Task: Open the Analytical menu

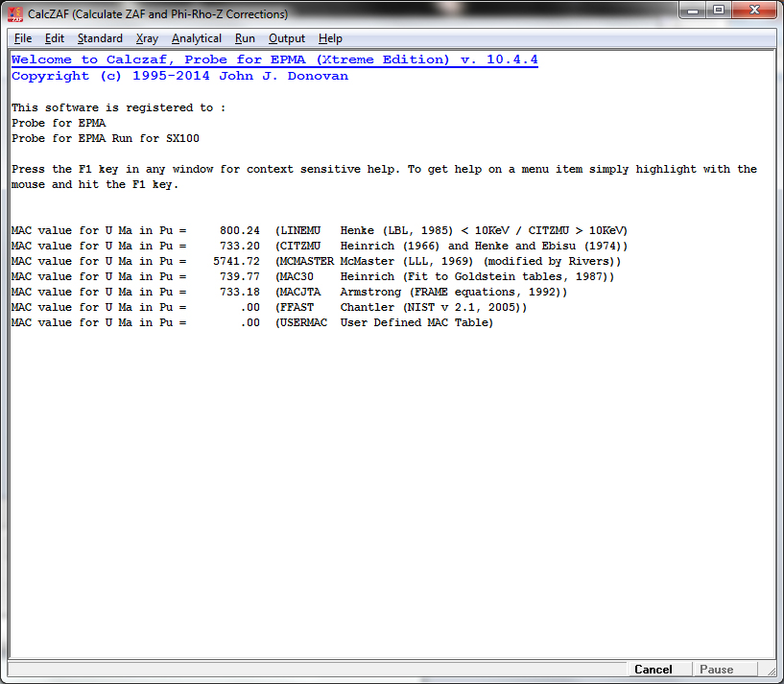Action: (x=197, y=38)
